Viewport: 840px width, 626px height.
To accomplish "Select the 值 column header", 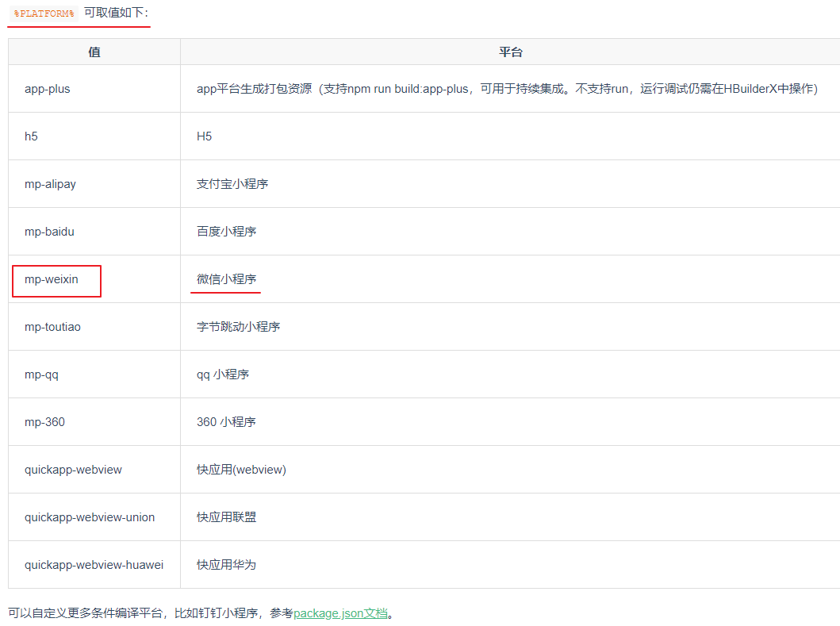I will (94, 52).
